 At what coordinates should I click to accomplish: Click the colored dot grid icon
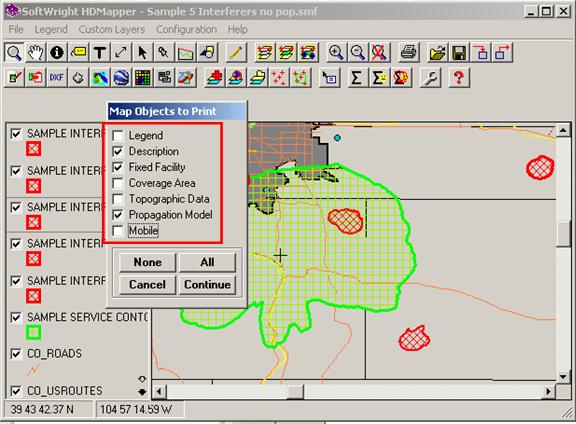143,78
